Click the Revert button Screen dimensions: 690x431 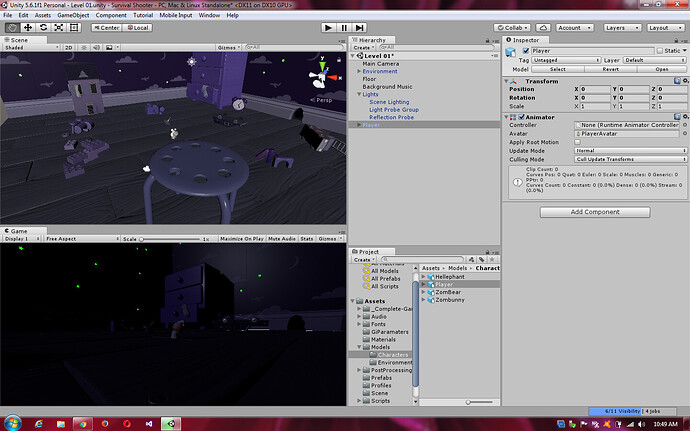pyautogui.click(x=610, y=69)
